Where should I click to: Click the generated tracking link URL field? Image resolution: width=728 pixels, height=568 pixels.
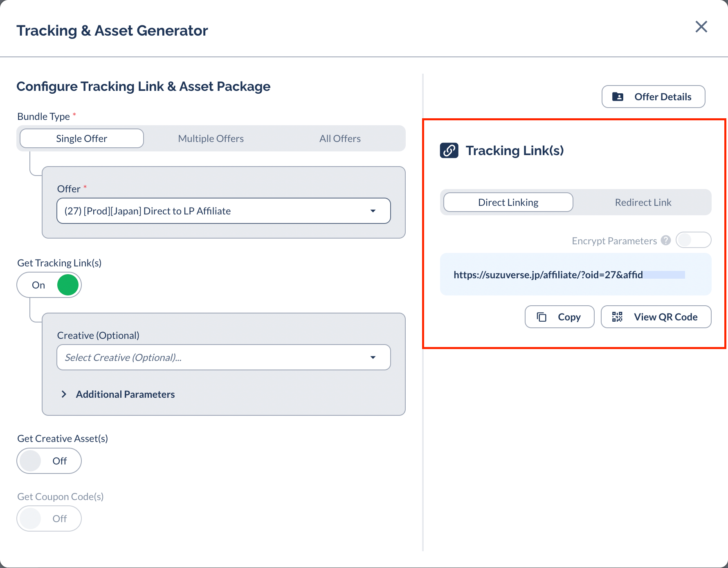tap(568, 275)
